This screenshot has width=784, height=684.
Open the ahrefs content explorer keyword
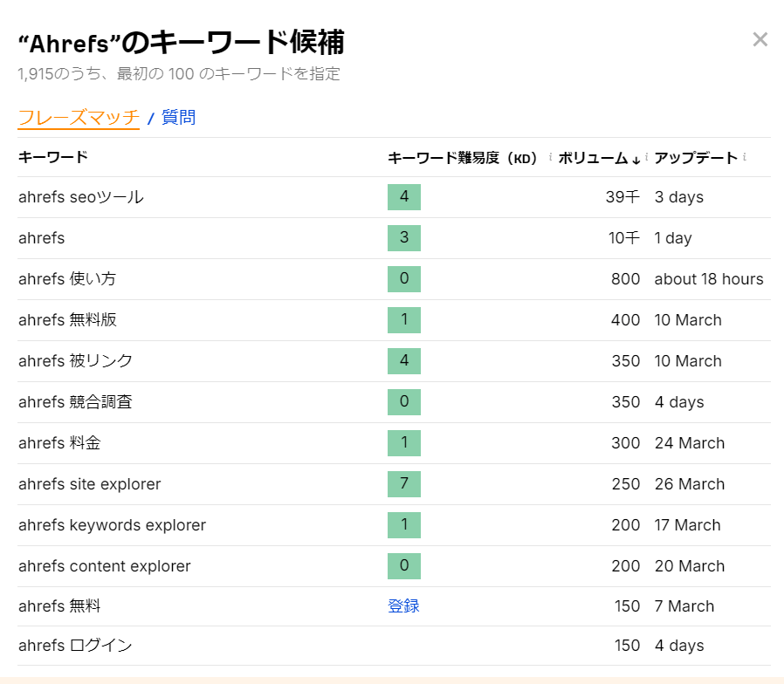pyautogui.click(x=105, y=566)
